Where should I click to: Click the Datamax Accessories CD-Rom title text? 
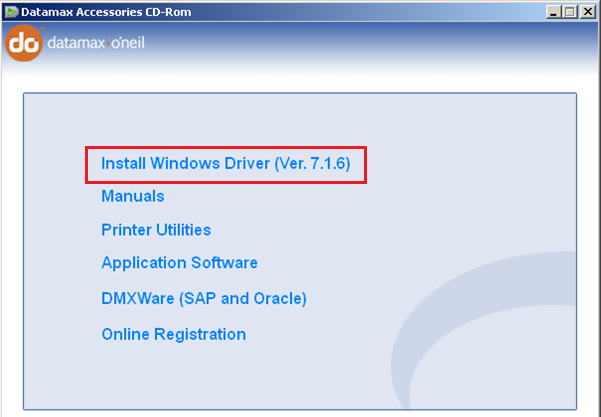(x=106, y=12)
